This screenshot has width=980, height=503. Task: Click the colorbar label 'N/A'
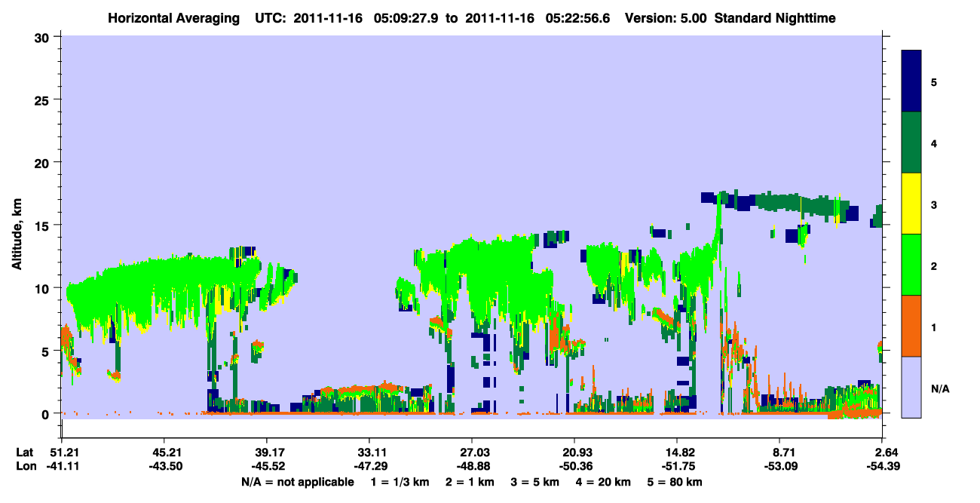point(939,388)
